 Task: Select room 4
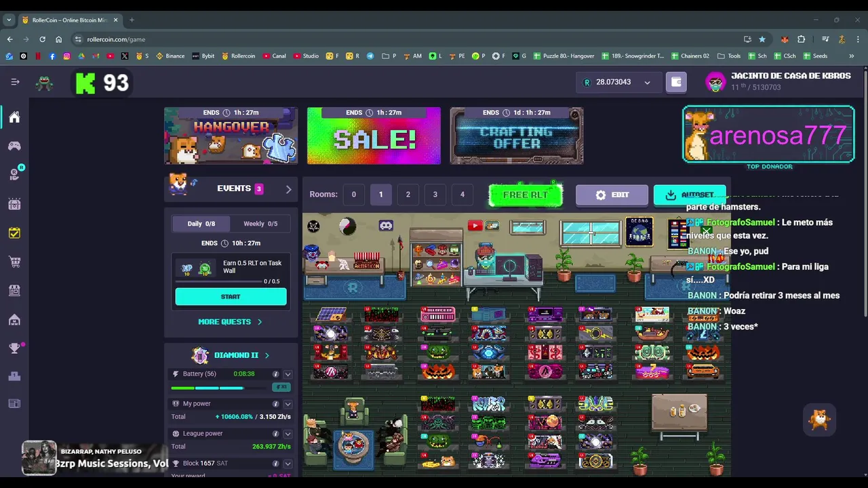[x=462, y=195]
